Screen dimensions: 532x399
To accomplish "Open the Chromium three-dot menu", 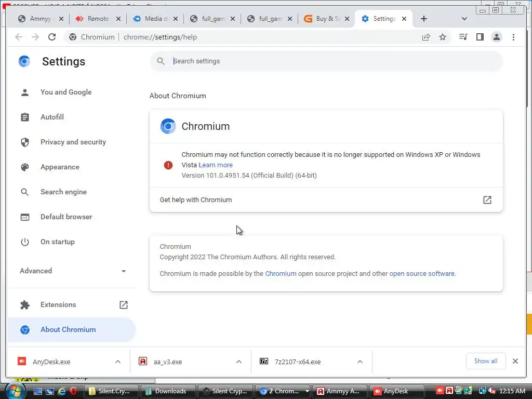I will pyautogui.click(x=514, y=37).
